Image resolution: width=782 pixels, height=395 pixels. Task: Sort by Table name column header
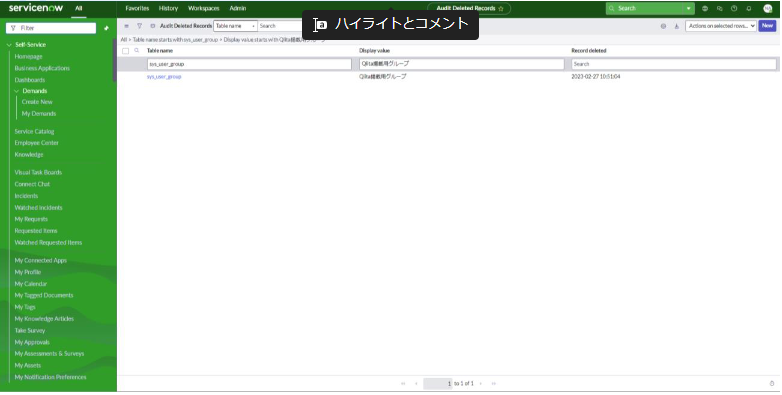point(160,51)
